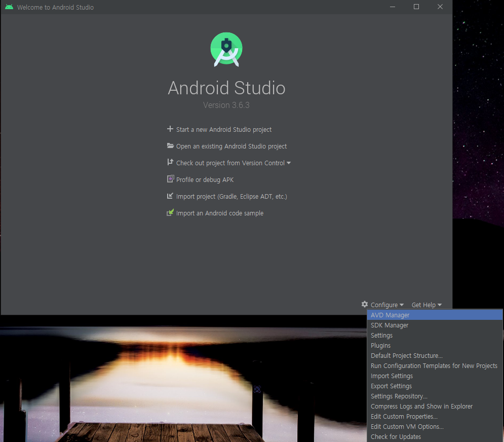The height and width of the screenshot is (442, 504).
Task: Open Default Project Structure...
Action: click(x=435, y=355)
